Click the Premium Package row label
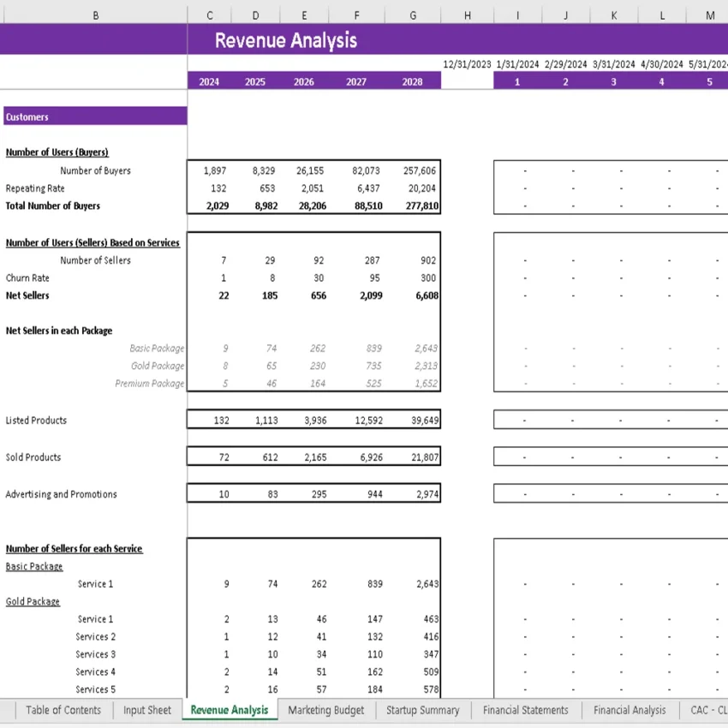 152,384
